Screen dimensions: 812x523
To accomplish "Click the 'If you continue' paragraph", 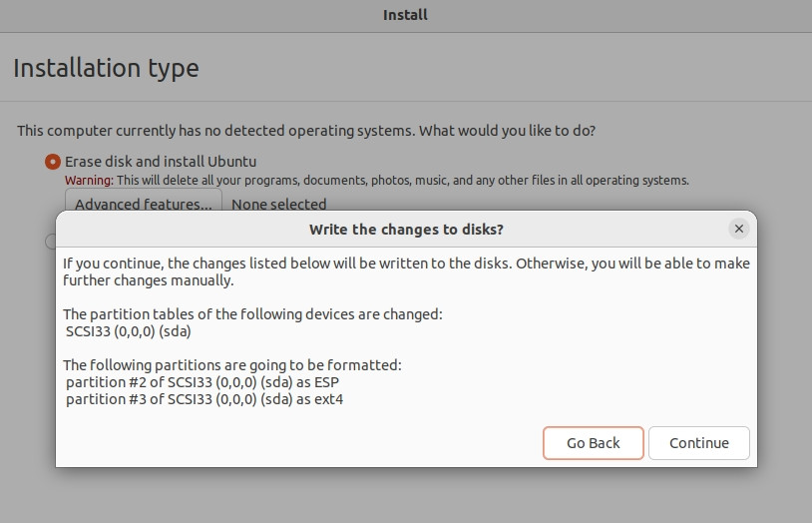I will click(x=406, y=271).
